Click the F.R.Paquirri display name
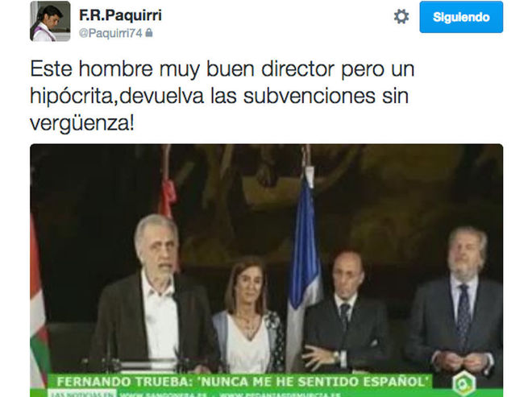Viewport: 532px width, 397px height. click(x=120, y=15)
